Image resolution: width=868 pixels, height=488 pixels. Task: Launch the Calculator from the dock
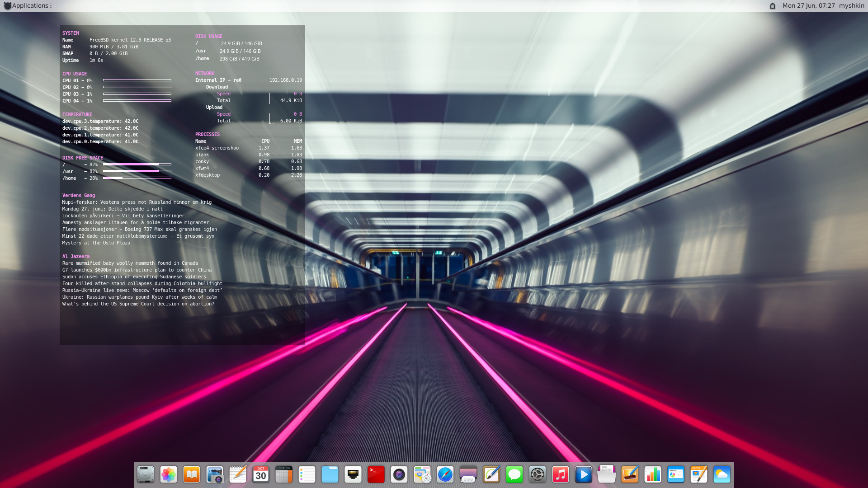pyautogui.click(x=284, y=474)
